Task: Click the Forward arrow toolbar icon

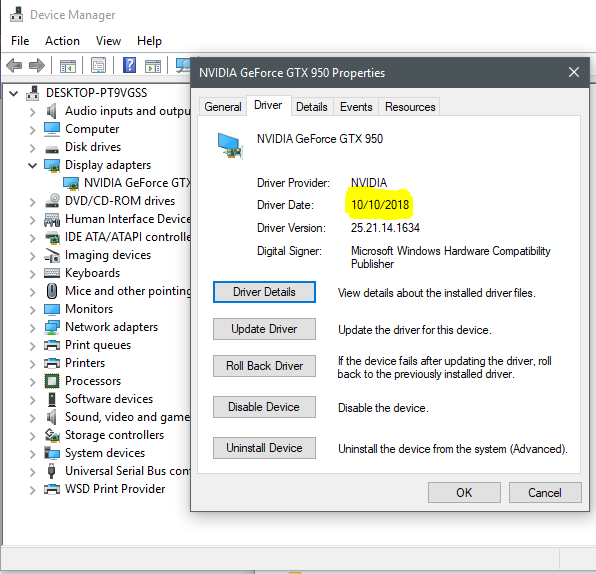Action: point(37,65)
